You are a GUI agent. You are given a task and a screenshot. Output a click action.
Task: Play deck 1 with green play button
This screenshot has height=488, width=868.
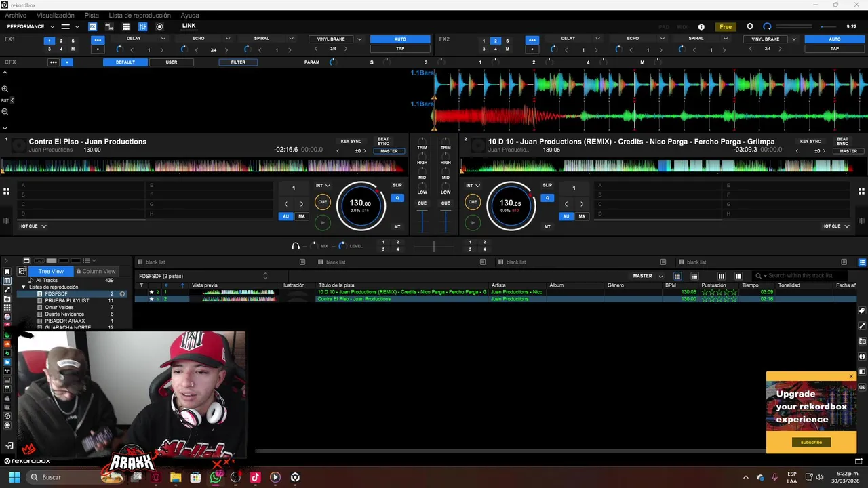pos(323,222)
